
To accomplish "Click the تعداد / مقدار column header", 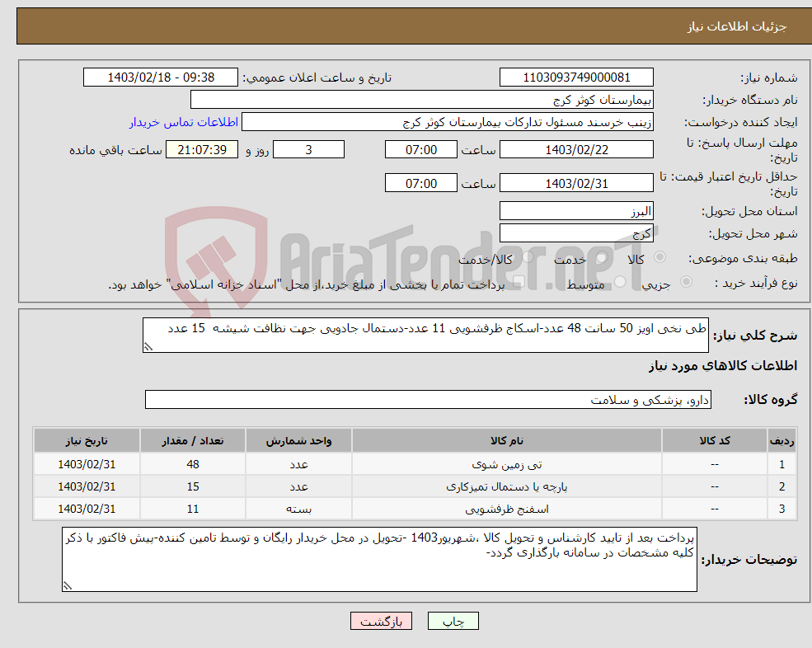I will 193,440.
